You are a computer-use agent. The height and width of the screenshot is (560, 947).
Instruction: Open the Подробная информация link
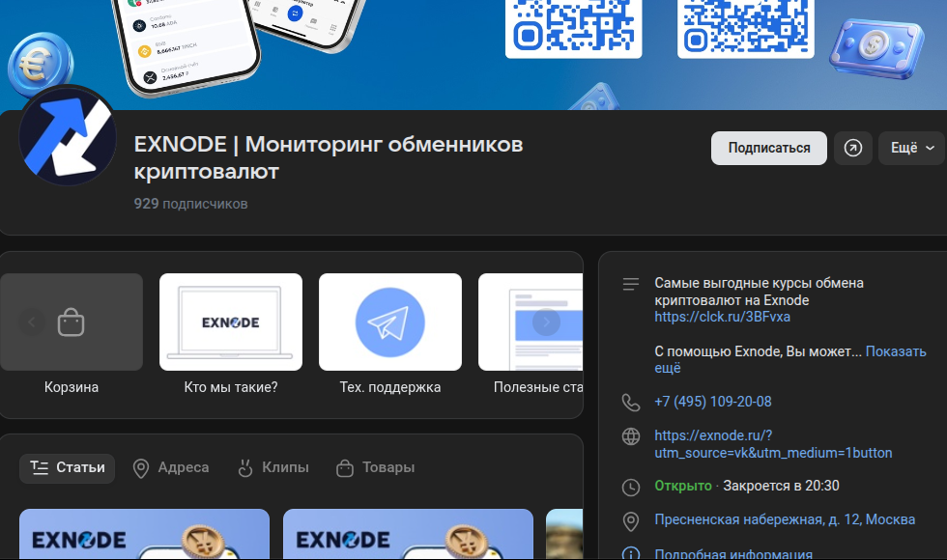[733, 553]
